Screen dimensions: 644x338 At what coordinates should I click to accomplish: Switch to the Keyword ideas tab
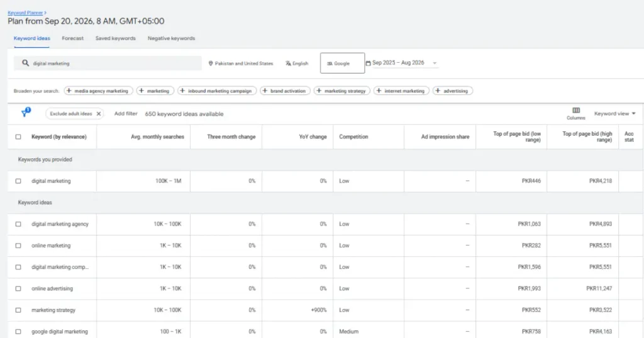click(31, 38)
